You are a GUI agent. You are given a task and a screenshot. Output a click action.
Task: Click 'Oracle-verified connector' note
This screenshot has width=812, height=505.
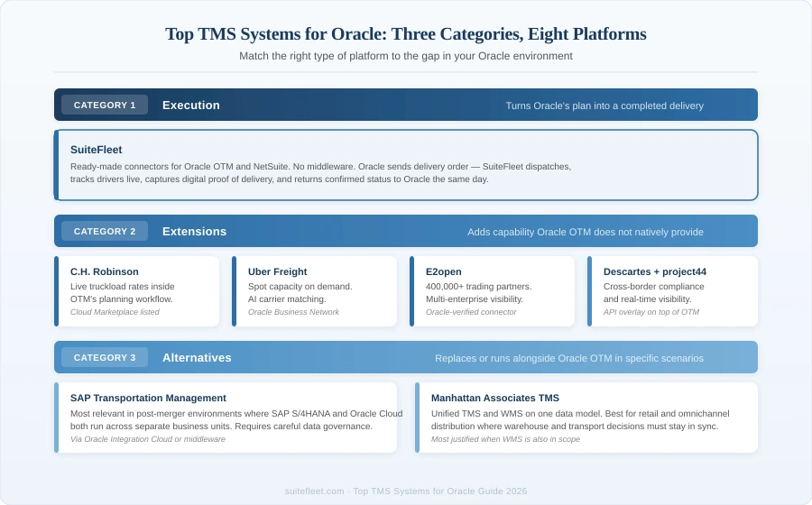click(471, 312)
